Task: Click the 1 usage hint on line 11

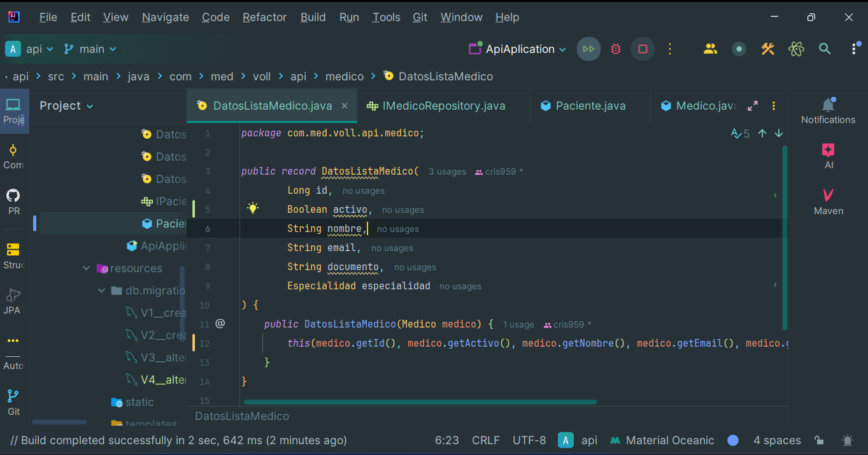Action: tap(518, 324)
